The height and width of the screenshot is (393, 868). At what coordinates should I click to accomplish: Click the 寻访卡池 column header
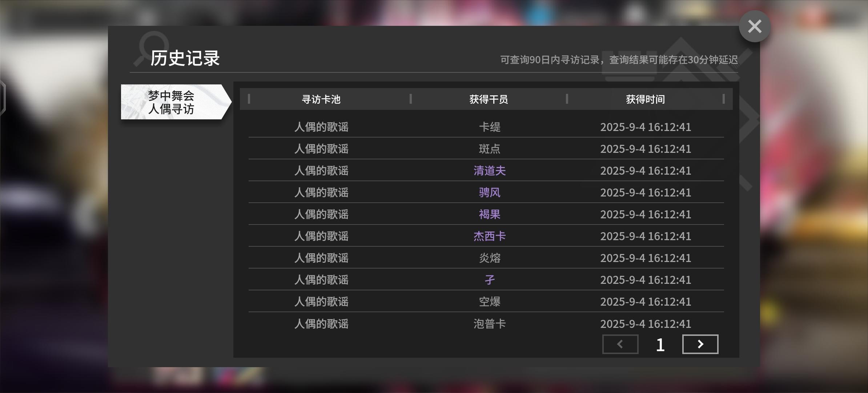point(321,99)
